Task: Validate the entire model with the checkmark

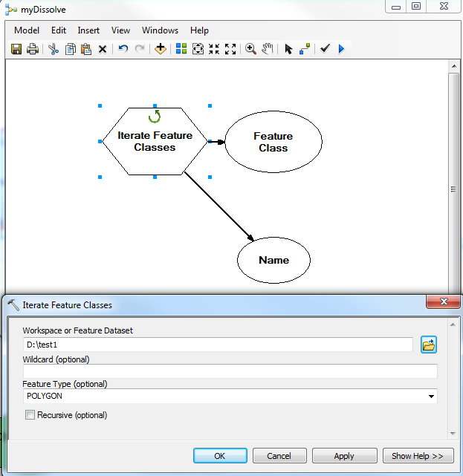Action: tap(325, 48)
